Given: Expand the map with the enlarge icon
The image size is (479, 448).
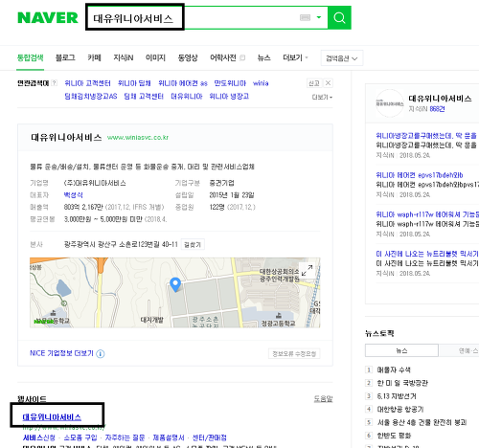Looking at the screenshot, I should tap(307, 270).
